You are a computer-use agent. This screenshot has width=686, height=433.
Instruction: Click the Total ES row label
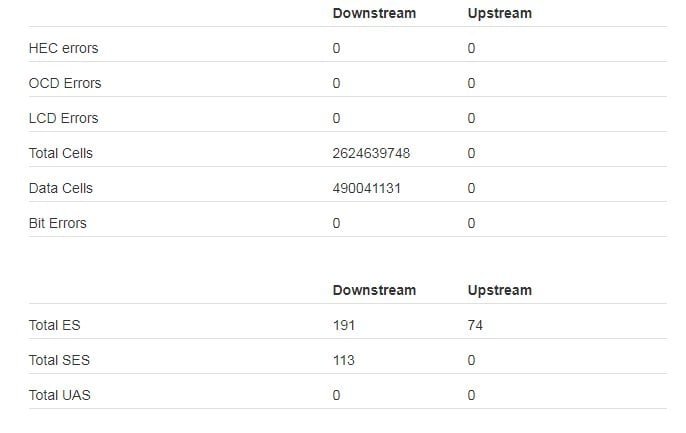[x=54, y=325]
